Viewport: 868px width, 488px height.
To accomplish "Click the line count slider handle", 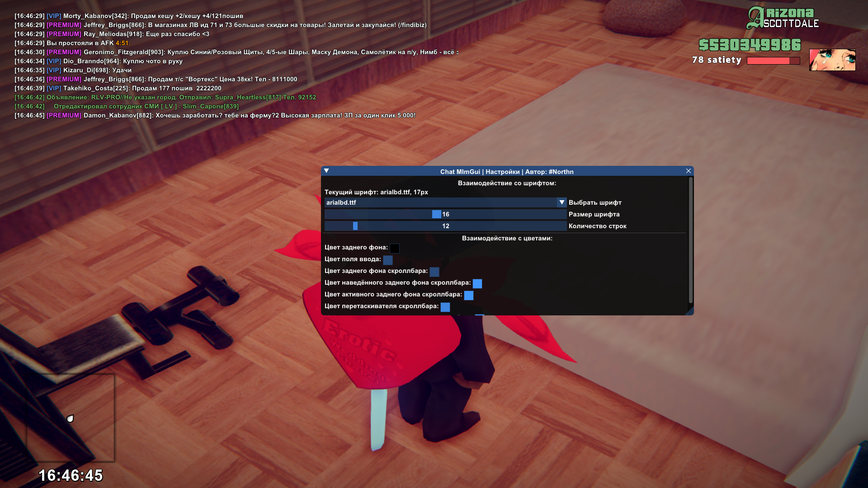I will pyautogui.click(x=355, y=226).
